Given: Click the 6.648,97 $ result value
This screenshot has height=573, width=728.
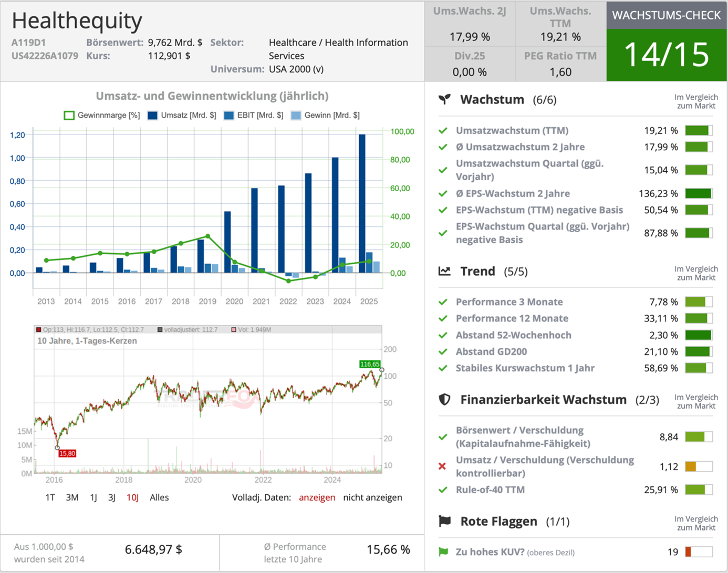Looking at the screenshot, I should [x=153, y=549].
